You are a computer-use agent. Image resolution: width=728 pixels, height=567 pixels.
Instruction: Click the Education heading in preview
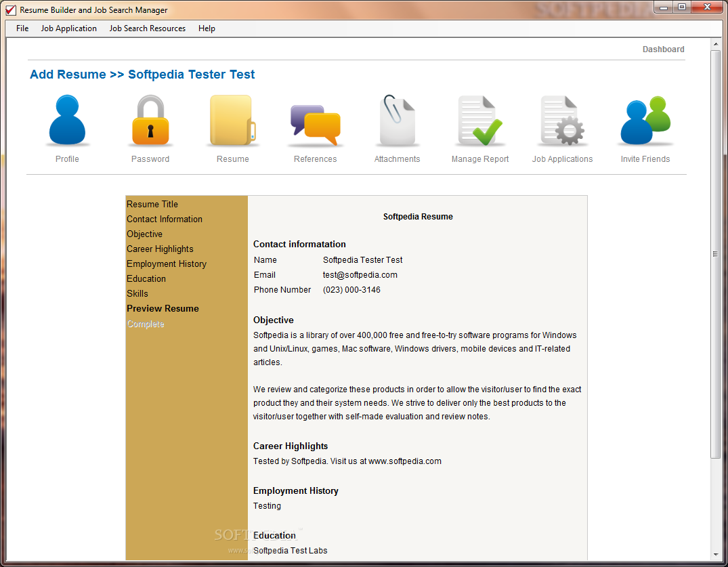coord(274,535)
